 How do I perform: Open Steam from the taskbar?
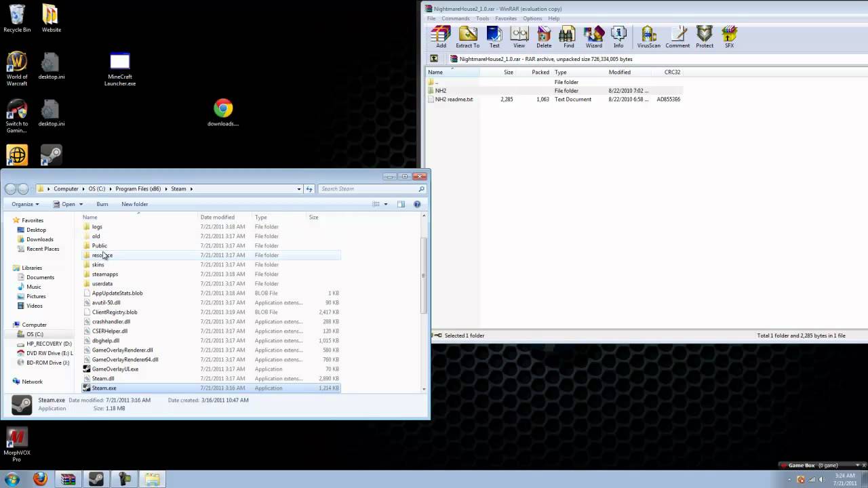click(x=96, y=479)
